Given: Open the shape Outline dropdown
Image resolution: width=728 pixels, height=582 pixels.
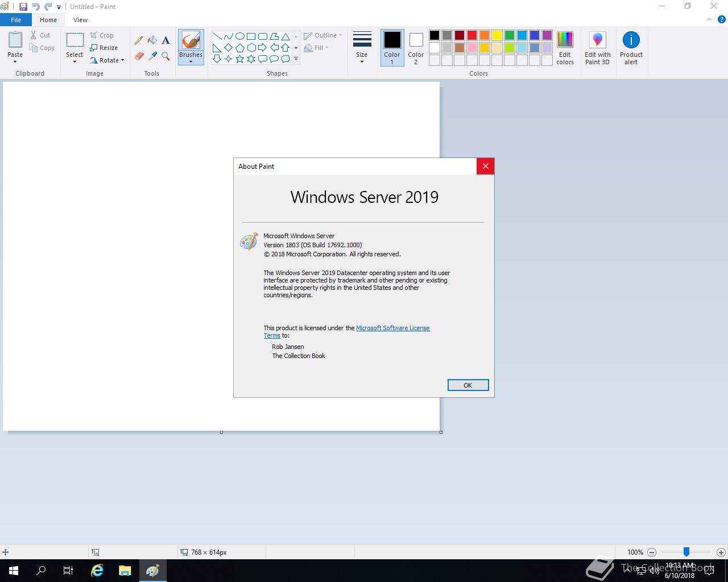Looking at the screenshot, I should 323,35.
